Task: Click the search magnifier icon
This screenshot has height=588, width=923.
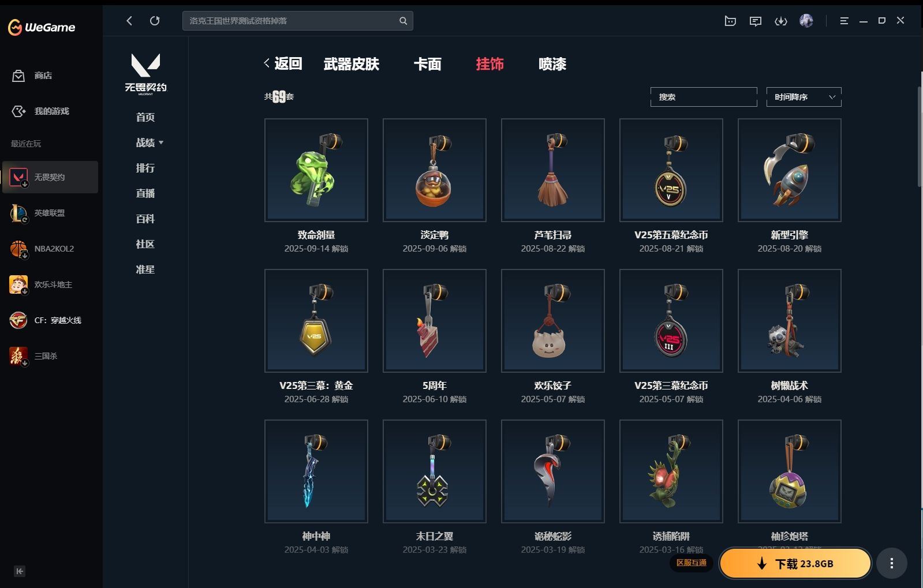Action: coord(403,21)
